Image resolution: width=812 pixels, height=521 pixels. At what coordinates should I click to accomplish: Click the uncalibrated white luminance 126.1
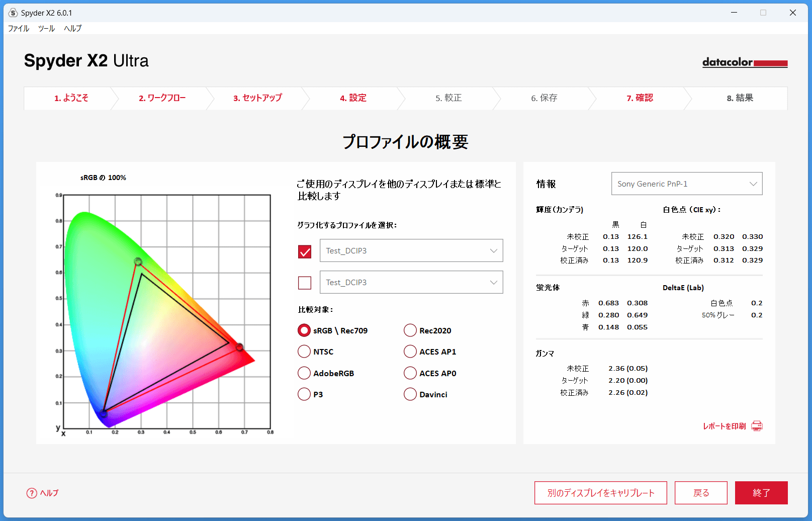click(638, 237)
